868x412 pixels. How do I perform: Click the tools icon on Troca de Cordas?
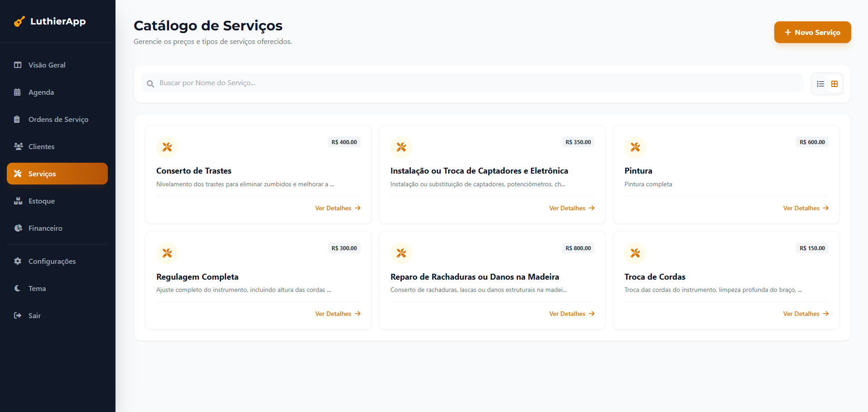[x=635, y=253]
